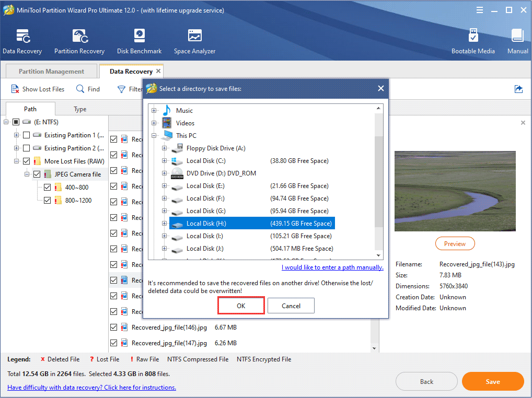Select the Local Disk (J:) drive icon
The image size is (532, 398).
[x=177, y=249]
